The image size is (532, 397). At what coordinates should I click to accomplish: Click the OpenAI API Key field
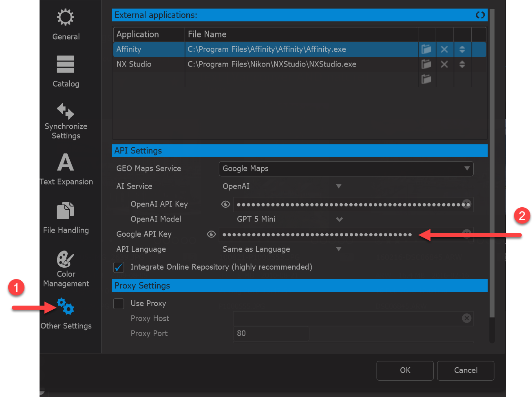(353, 204)
